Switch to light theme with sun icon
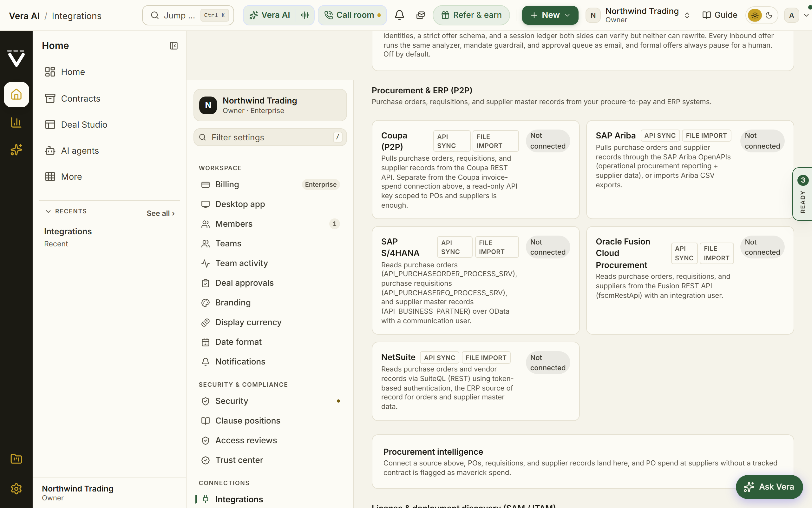This screenshot has width=812, height=508. click(755, 15)
